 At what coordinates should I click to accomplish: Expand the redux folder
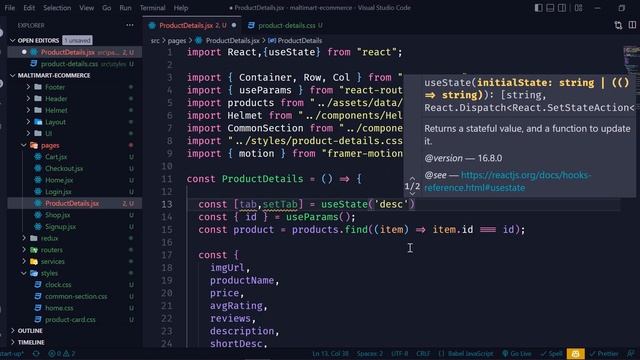tap(49, 238)
